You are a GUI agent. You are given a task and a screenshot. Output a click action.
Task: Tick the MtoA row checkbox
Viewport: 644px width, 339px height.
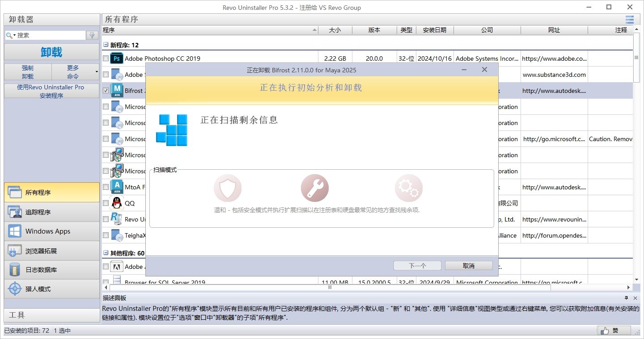[106, 187]
